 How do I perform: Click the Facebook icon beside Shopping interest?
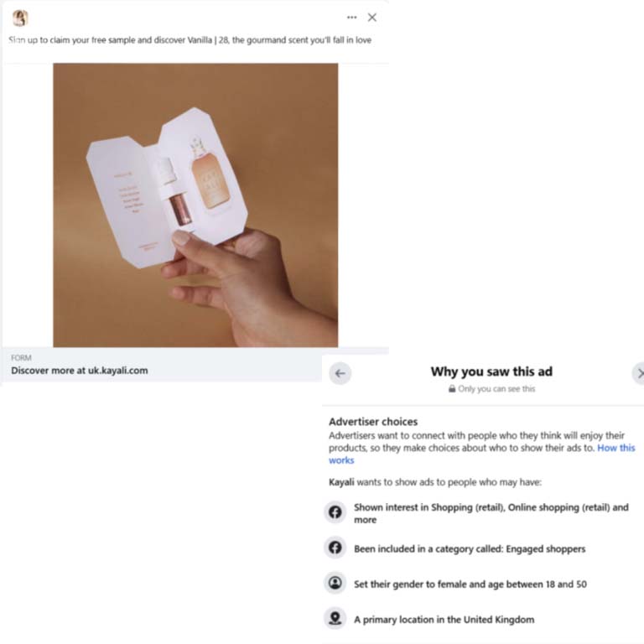[335, 512]
